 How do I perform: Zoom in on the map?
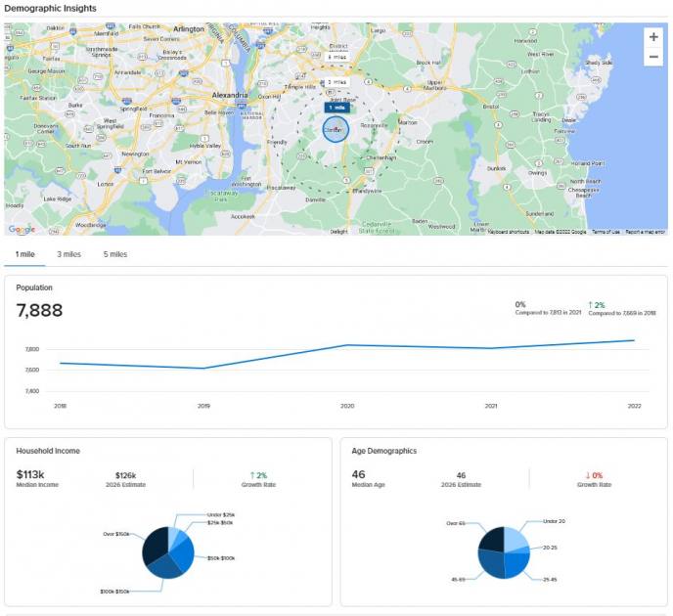(x=652, y=37)
